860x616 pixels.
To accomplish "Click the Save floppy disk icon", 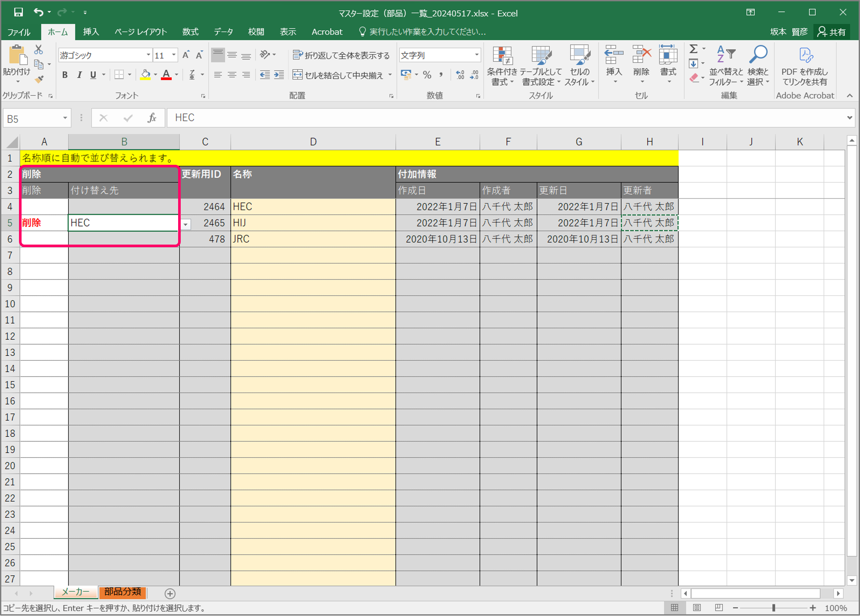I will [x=18, y=12].
